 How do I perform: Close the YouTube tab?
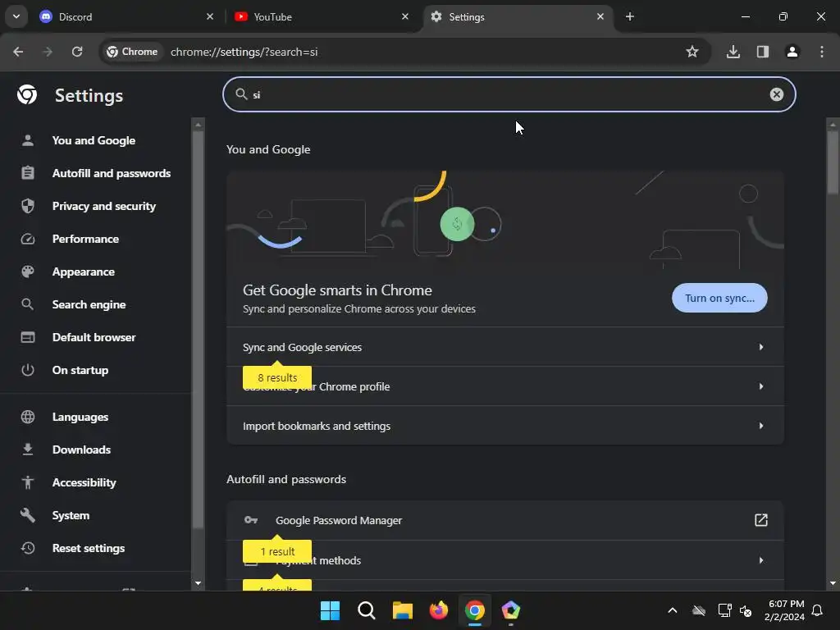(x=405, y=16)
